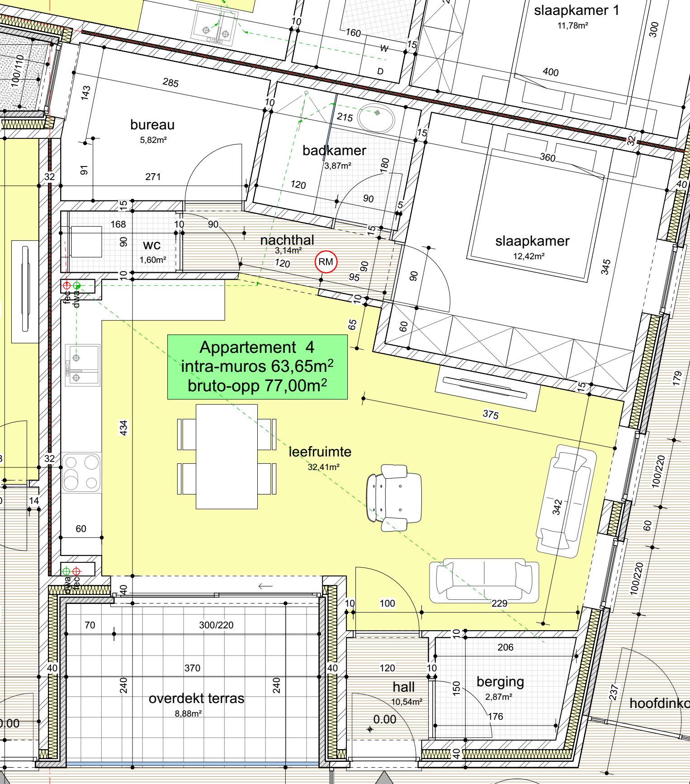
Task: Click the sliding door arrow at the terrace
Action: [x=265, y=586]
